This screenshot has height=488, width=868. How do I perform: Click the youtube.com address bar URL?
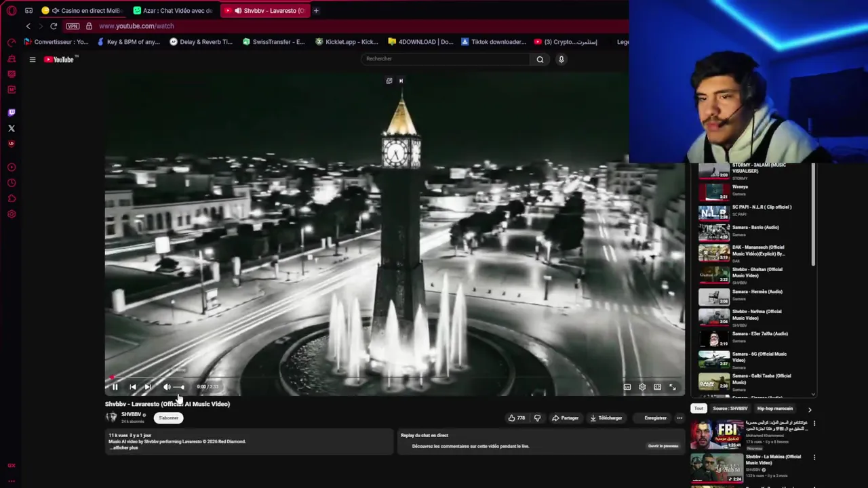click(x=136, y=26)
